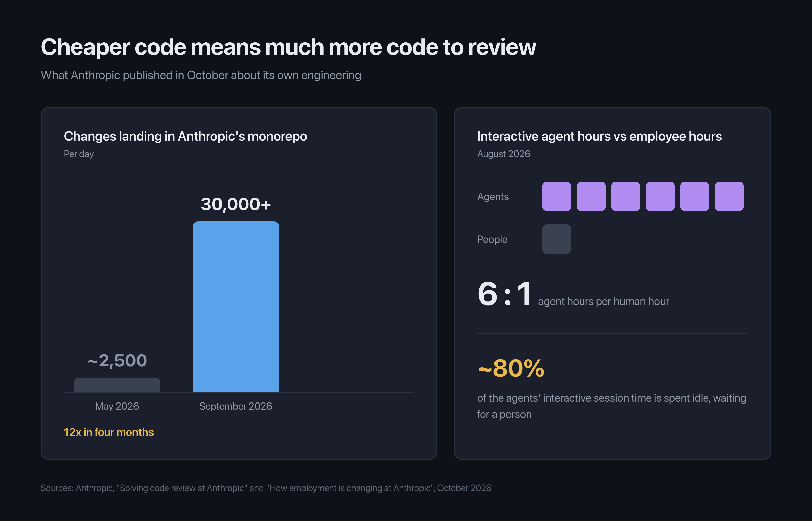Viewport: 812px width, 521px height.
Task: Click the title "Interactive agent hours vs employee hours"
Action: tap(599, 136)
